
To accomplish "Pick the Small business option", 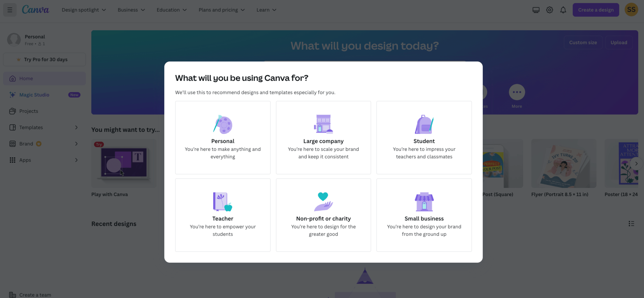I will [424, 215].
